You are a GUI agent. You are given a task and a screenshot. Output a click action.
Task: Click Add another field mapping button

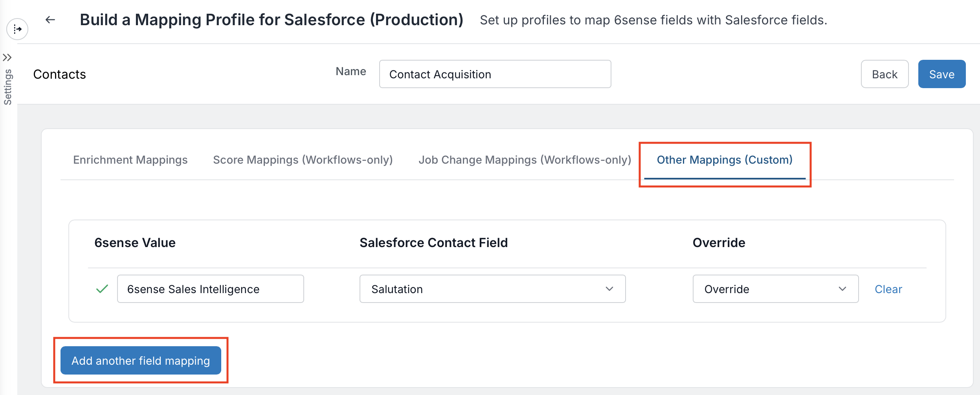click(x=141, y=360)
